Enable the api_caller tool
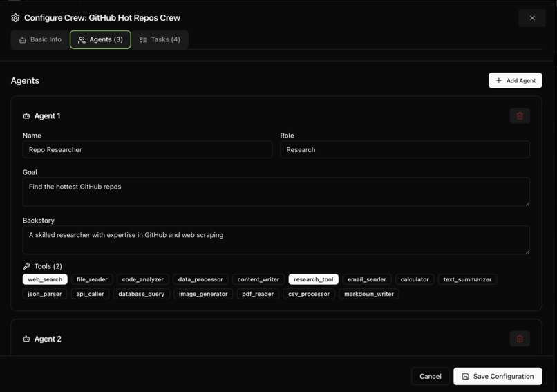This screenshot has width=557, height=392. tap(90, 294)
